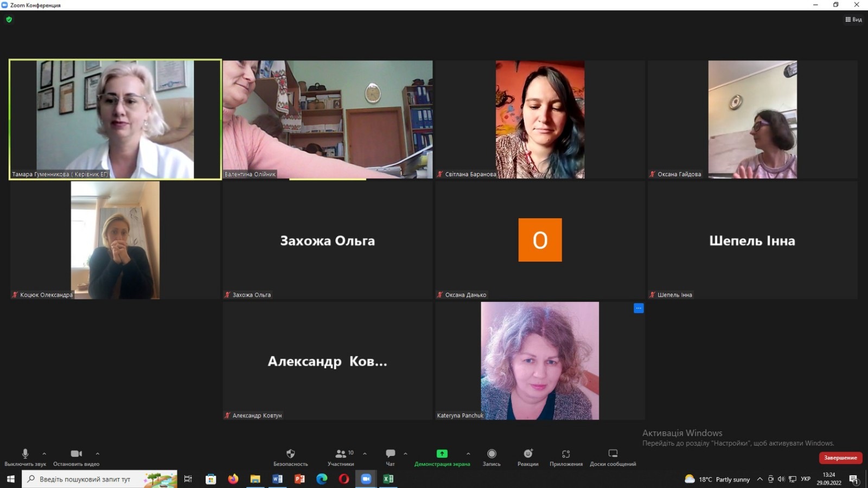This screenshot has width=868, height=488.
Task: Click the red Завершение end meeting button
Action: (840, 458)
